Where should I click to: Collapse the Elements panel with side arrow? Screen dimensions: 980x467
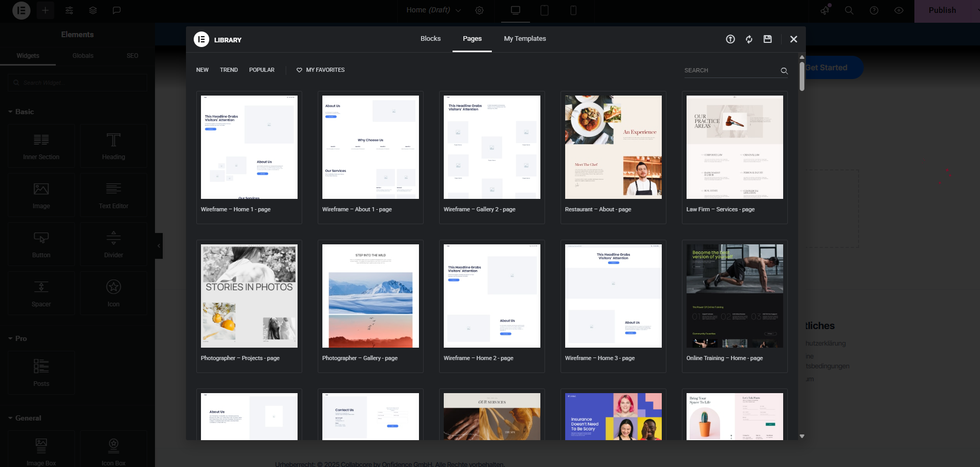tap(159, 246)
